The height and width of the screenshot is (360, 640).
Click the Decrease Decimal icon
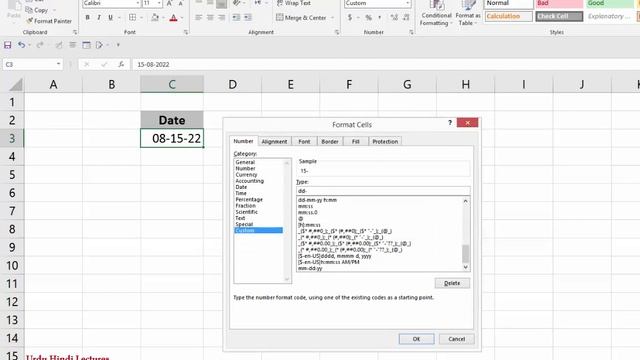coord(406,18)
